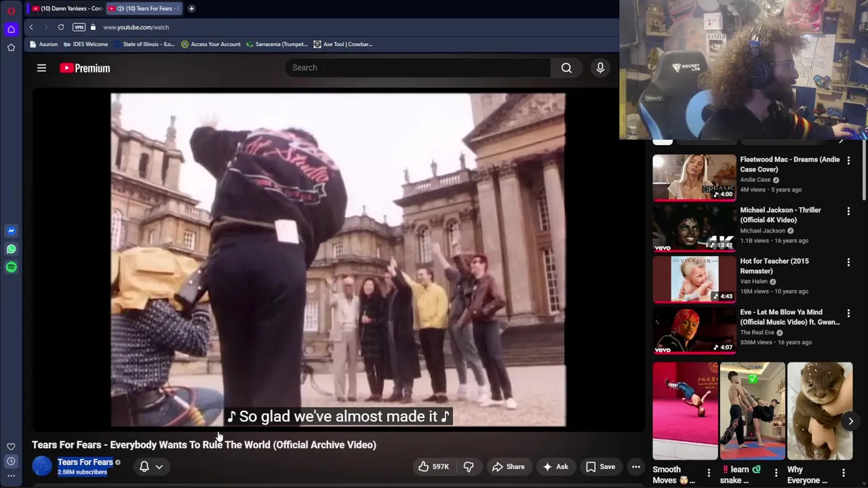Open Spotify from the Opera sidebar
The height and width of the screenshot is (488, 868).
coord(11,268)
